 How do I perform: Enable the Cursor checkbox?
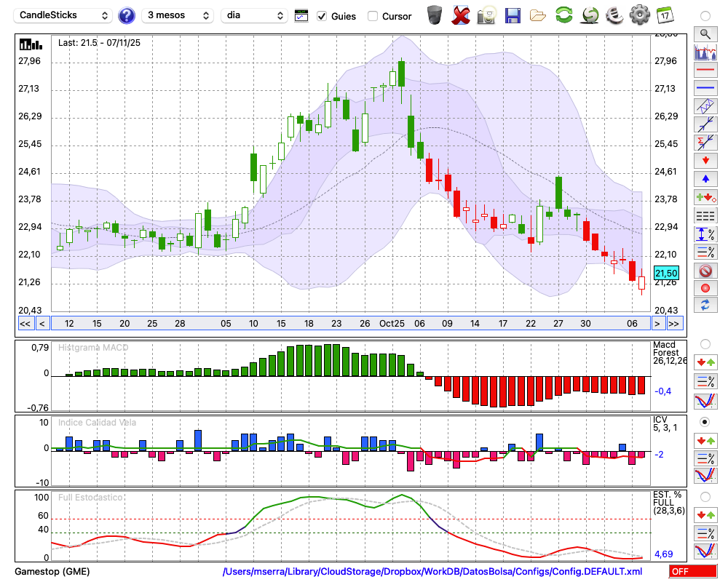[373, 16]
